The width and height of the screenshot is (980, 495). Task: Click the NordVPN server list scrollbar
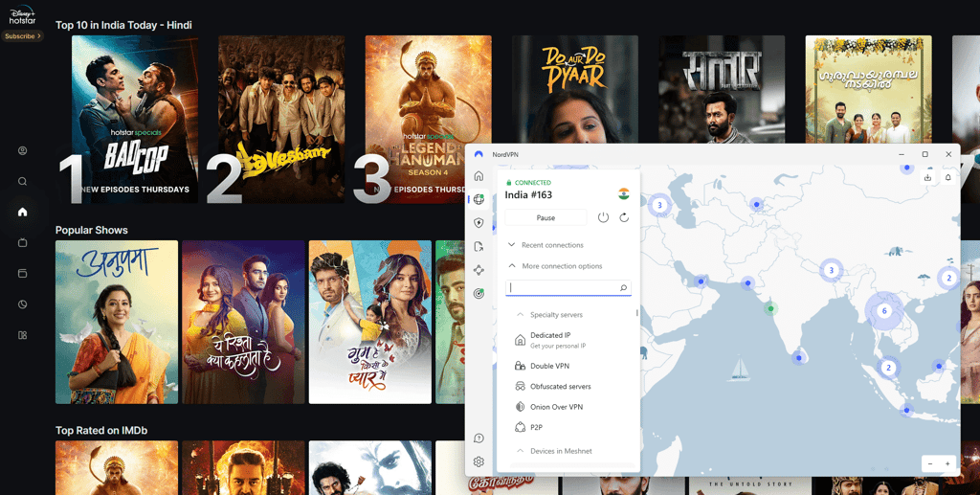(637, 312)
